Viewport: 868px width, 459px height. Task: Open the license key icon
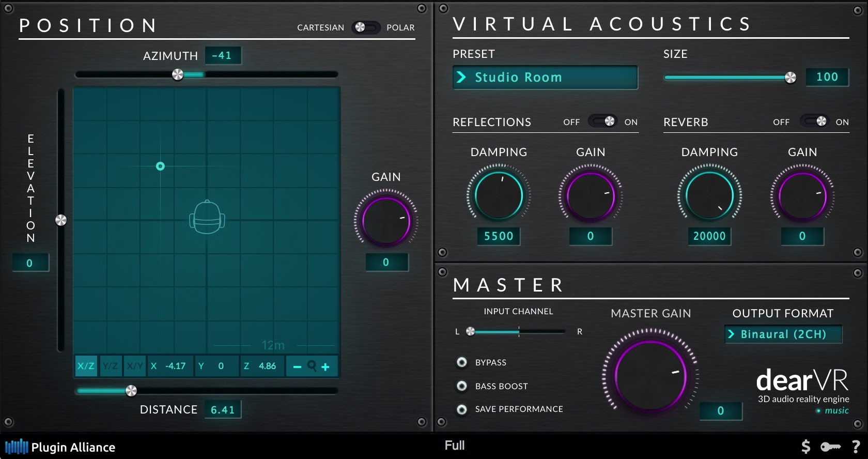[x=830, y=447]
